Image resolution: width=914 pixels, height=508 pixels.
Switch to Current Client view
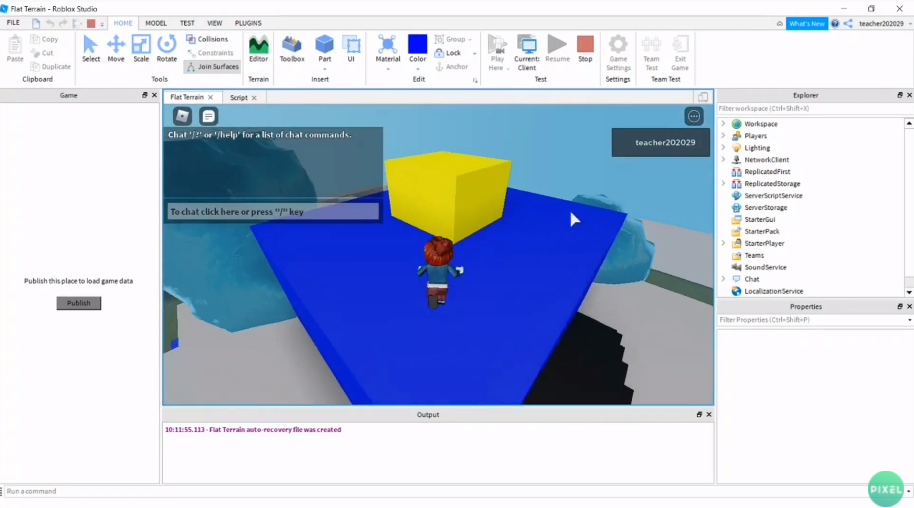[526, 52]
